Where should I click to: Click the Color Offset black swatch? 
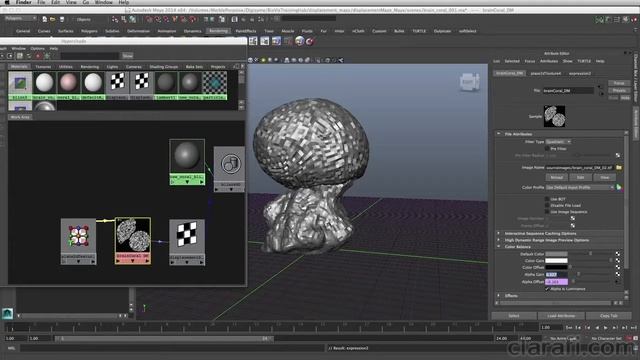pyautogui.click(x=556, y=267)
